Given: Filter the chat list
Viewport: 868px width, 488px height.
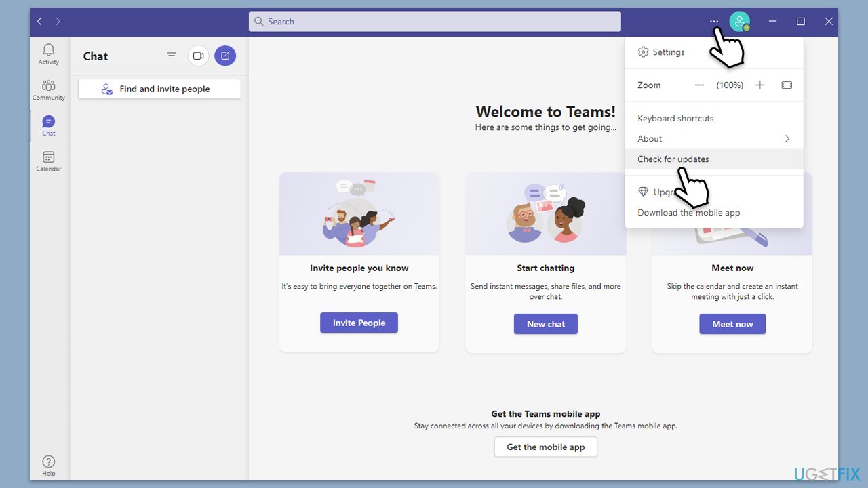Looking at the screenshot, I should (x=172, y=56).
